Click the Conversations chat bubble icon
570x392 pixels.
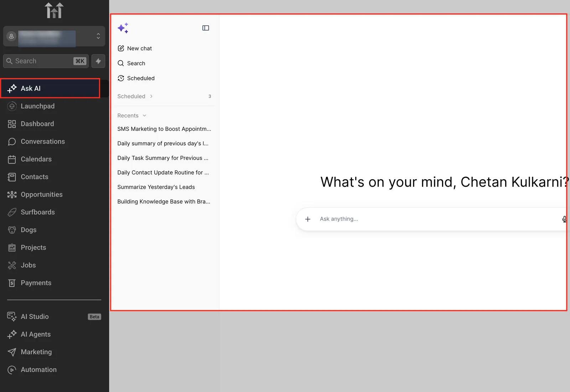click(x=12, y=142)
